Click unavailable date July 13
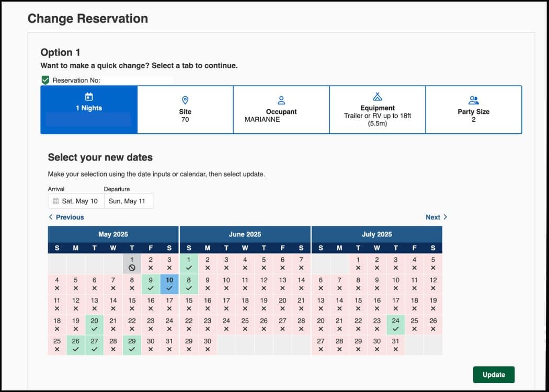The height and width of the screenshot is (392, 549). 321,305
